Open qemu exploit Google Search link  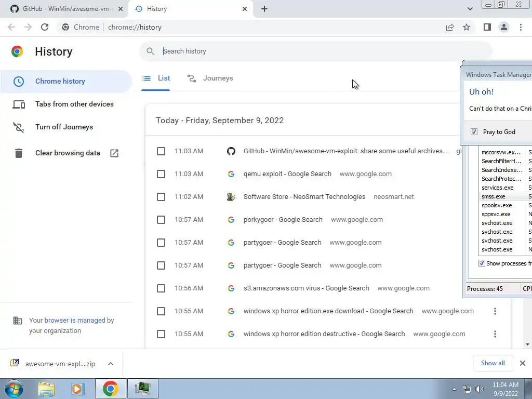(287, 174)
